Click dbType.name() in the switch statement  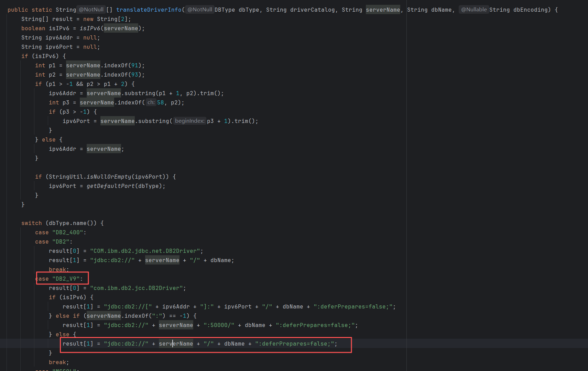click(73, 223)
